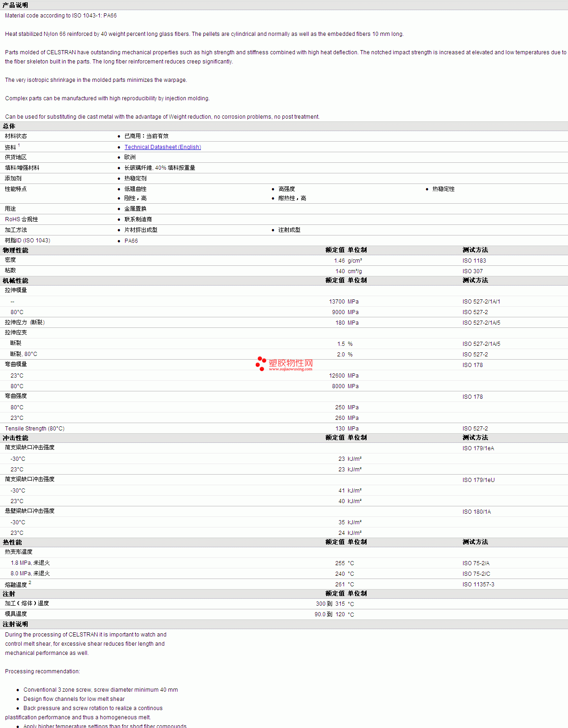Image resolution: width=568 pixels, height=728 pixels.
Task: Select the 35 impact strength value
Action: pos(342,522)
